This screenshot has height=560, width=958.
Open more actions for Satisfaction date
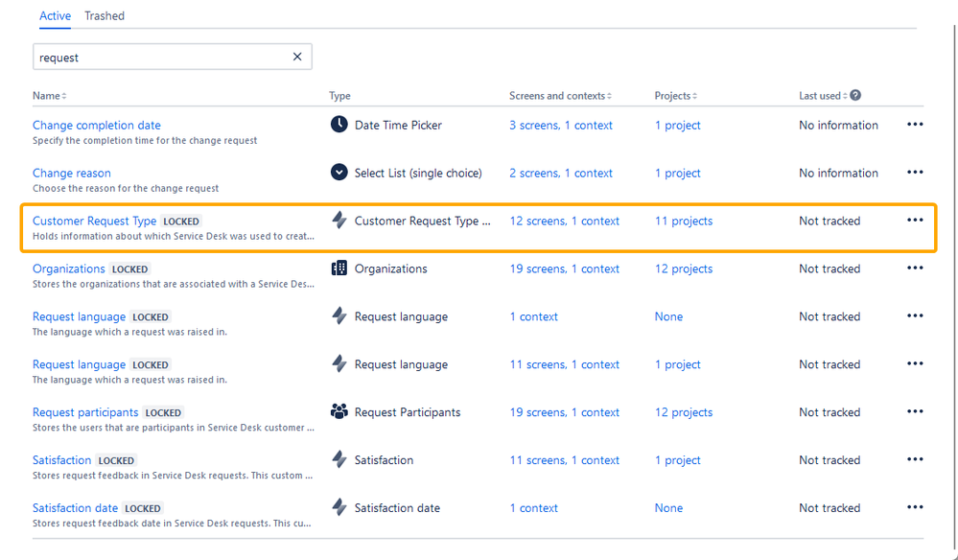point(915,507)
